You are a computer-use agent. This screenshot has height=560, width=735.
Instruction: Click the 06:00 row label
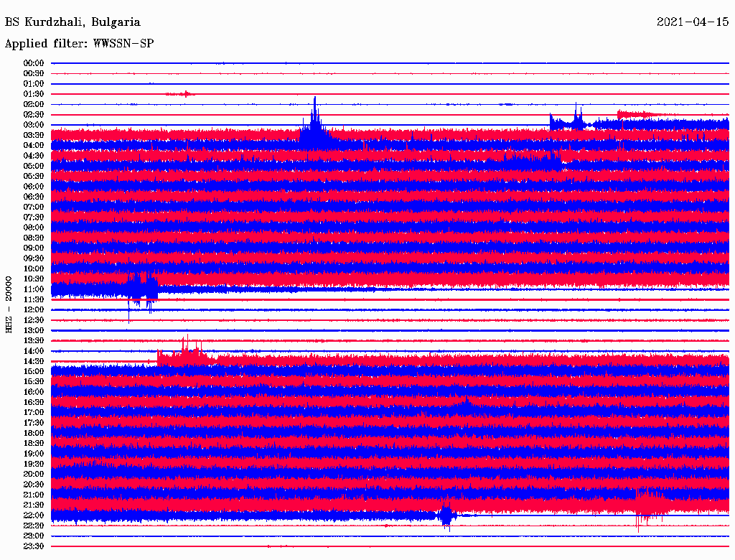tap(34, 187)
